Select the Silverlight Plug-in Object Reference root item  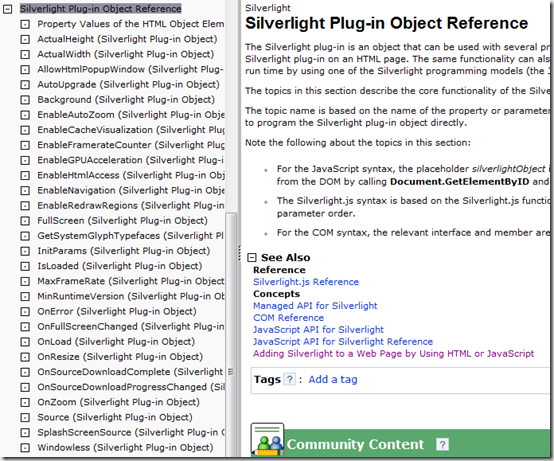click(101, 9)
